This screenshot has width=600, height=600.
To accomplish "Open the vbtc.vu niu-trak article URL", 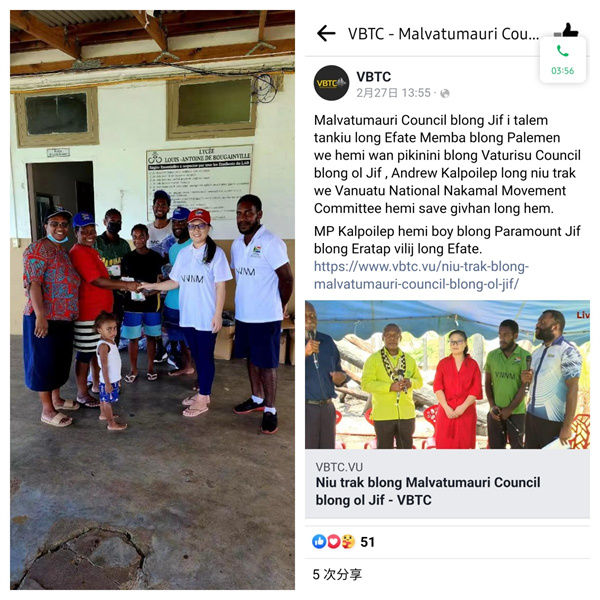I will [x=421, y=275].
